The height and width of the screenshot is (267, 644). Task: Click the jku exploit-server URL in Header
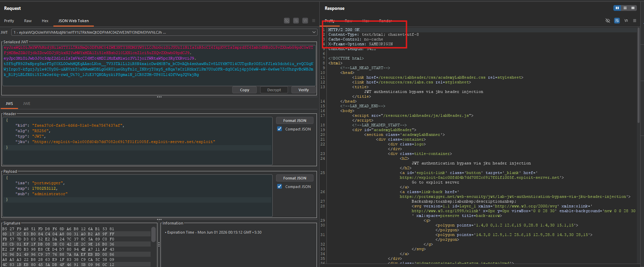tap(124, 142)
